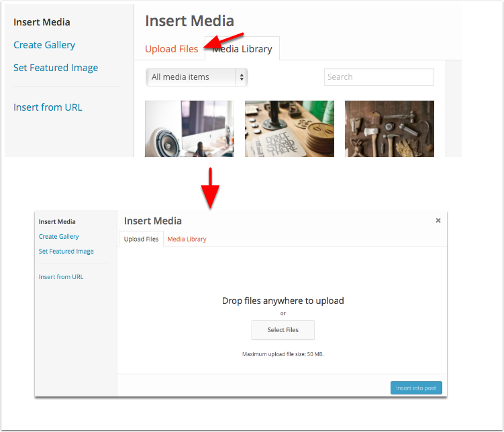Close the lower Insert Media dialog

pyautogui.click(x=438, y=220)
